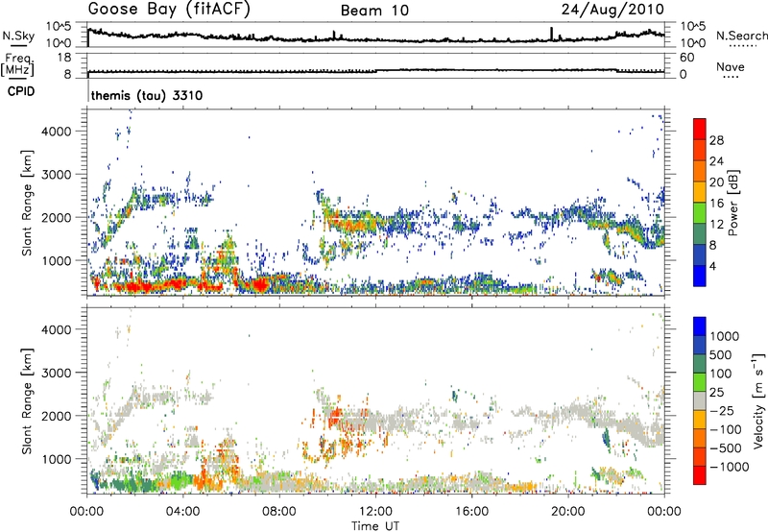Select the "Beam 10" heading text
Viewport: 768px width, 532px height.
374,11
